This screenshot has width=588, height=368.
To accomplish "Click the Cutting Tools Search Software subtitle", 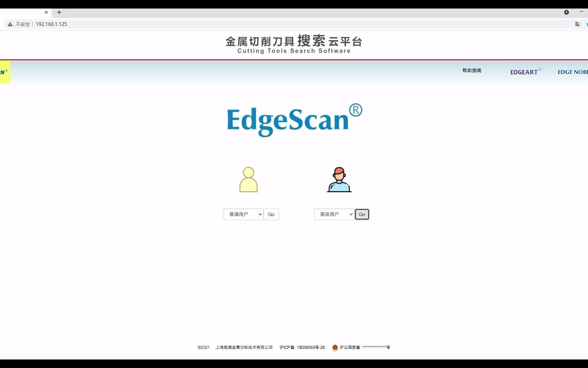I will pyautogui.click(x=294, y=51).
